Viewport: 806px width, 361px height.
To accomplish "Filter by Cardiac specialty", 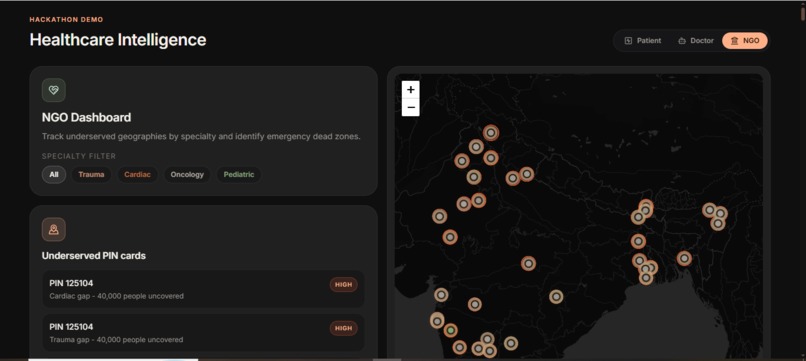I will pos(137,174).
